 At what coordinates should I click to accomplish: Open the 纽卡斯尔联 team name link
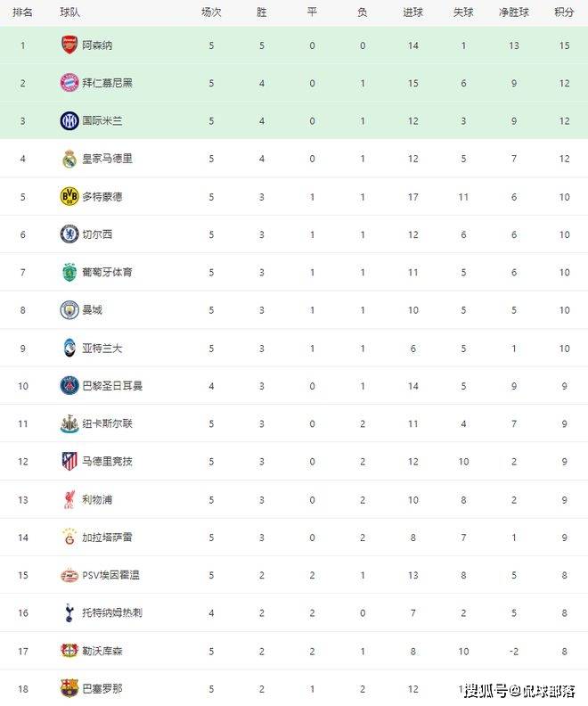coord(107,423)
